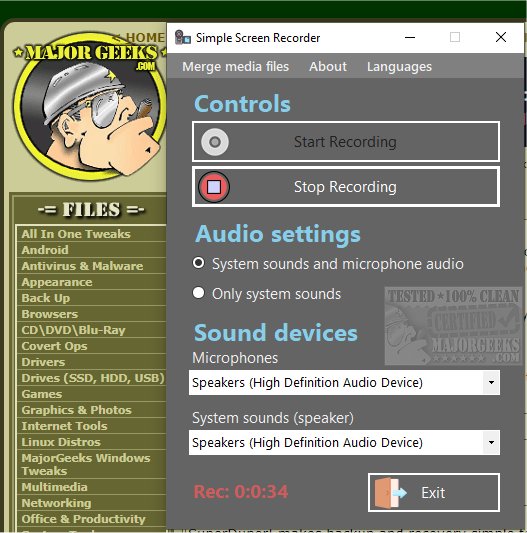Minimize the Simple Screen Recorder window
This screenshot has width=527, height=533.
click(410, 37)
